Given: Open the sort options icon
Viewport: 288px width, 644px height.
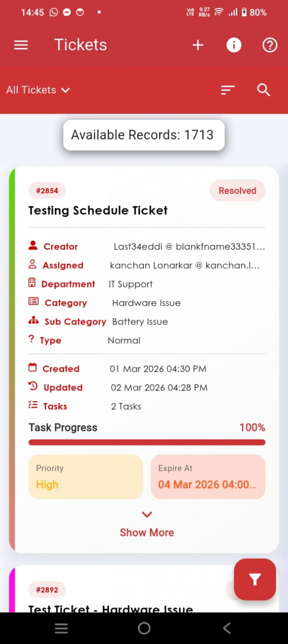Looking at the screenshot, I should coord(228,90).
